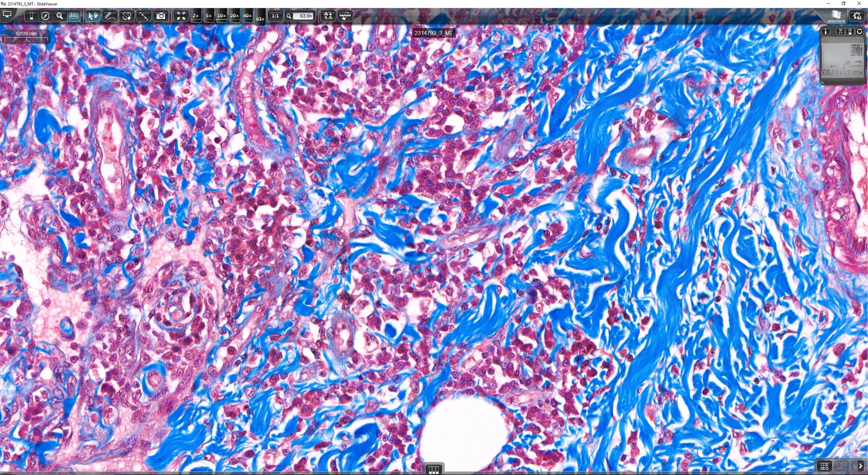Click the magnifier icon beside 63.0x
This screenshot has width=868, height=475.
289,16
